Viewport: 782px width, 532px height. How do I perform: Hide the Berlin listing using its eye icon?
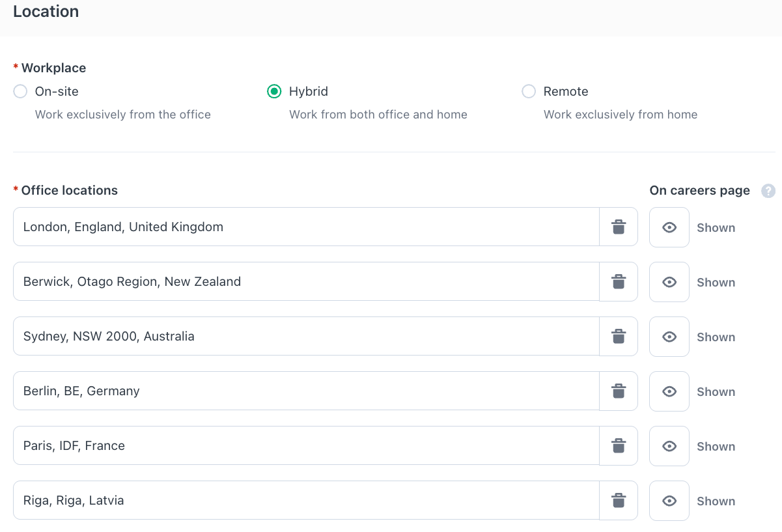point(669,391)
